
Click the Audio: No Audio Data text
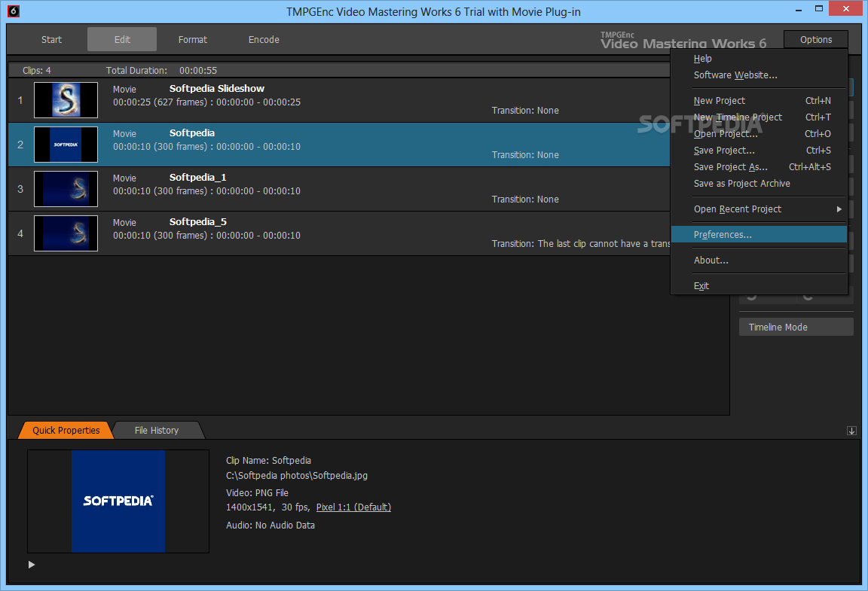pyautogui.click(x=270, y=526)
